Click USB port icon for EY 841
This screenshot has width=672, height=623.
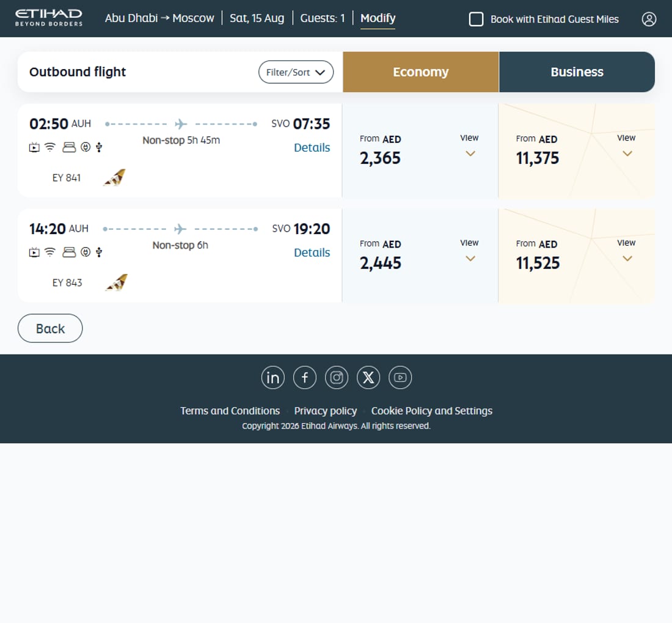(x=99, y=147)
